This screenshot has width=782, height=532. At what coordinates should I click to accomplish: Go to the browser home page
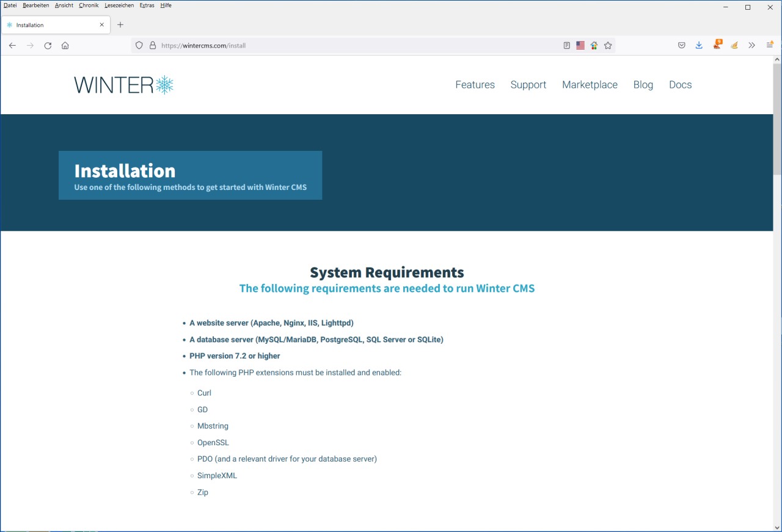(65, 45)
